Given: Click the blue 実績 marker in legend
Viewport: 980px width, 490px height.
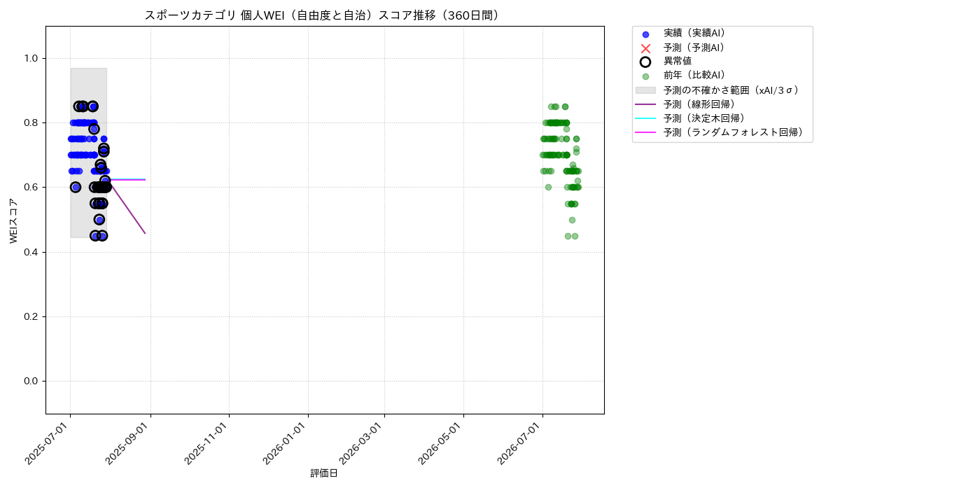Looking at the screenshot, I should click(x=645, y=34).
